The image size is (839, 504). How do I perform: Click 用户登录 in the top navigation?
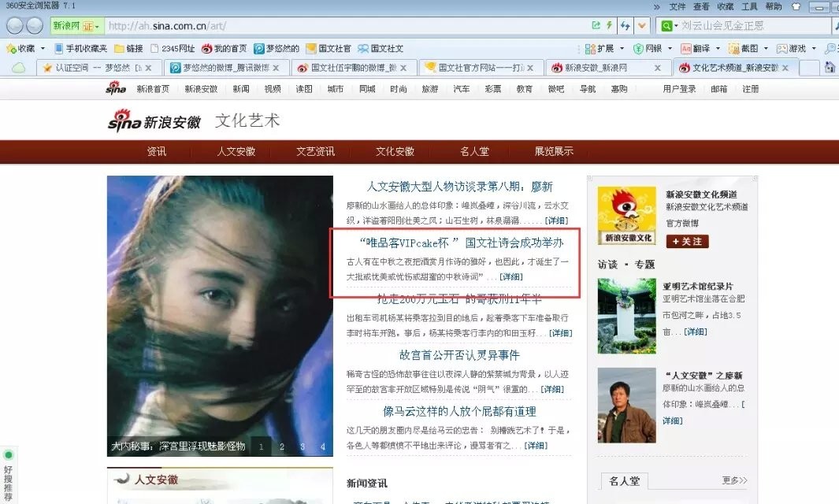pos(679,89)
